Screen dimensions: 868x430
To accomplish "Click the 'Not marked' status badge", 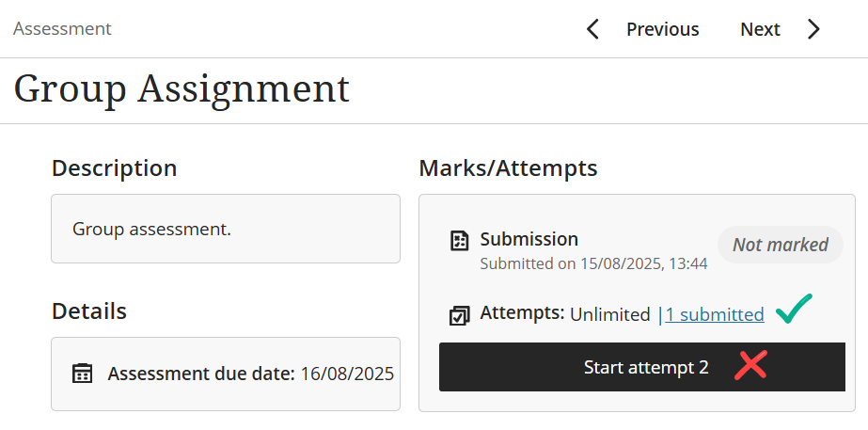I will pos(781,245).
